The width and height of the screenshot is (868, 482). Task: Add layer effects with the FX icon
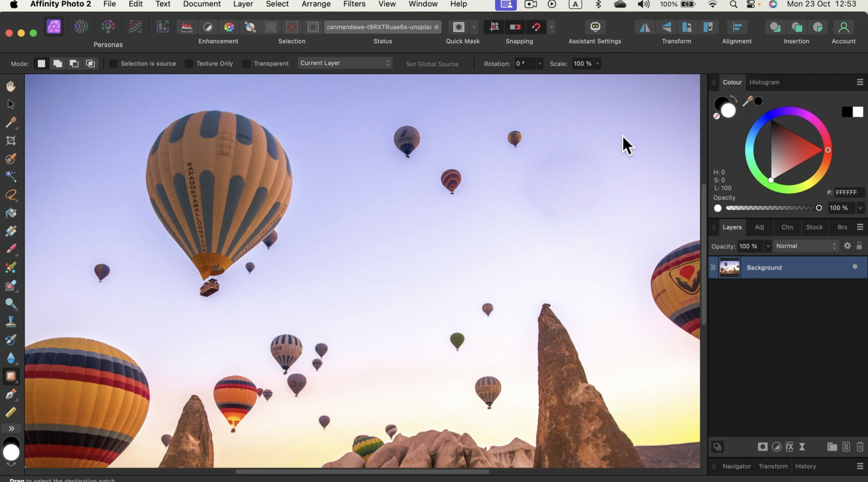coord(790,447)
